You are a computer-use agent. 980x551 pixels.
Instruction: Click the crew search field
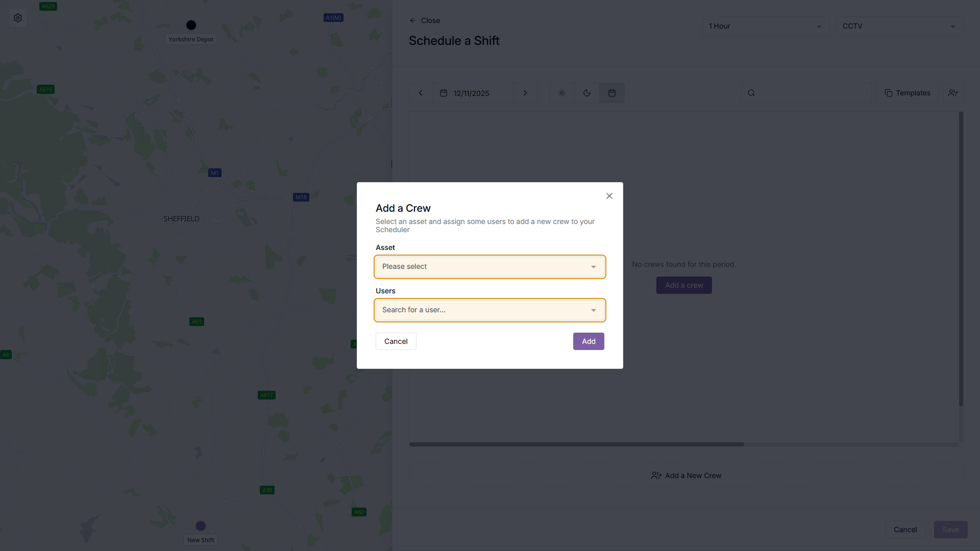pos(806,93)
